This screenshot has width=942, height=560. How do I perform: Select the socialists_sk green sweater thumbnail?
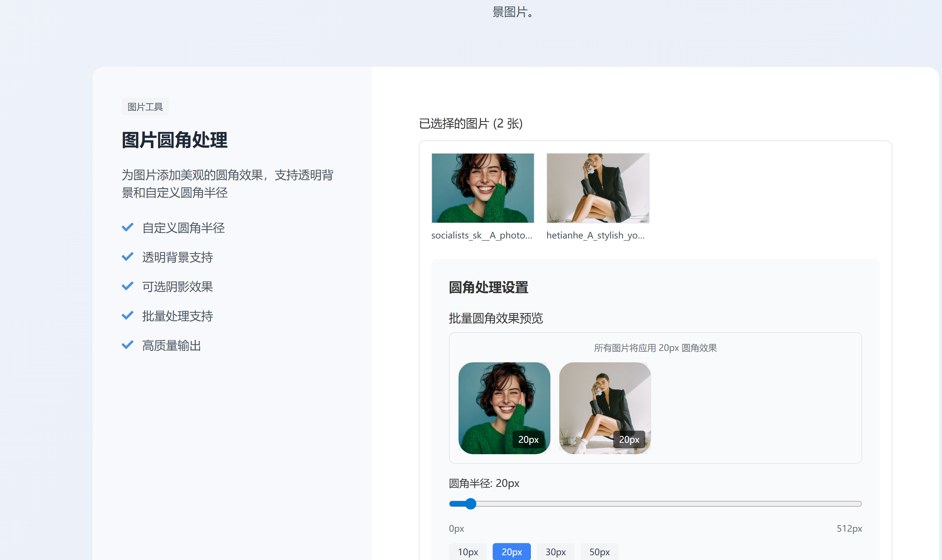(x=482, y=188)
